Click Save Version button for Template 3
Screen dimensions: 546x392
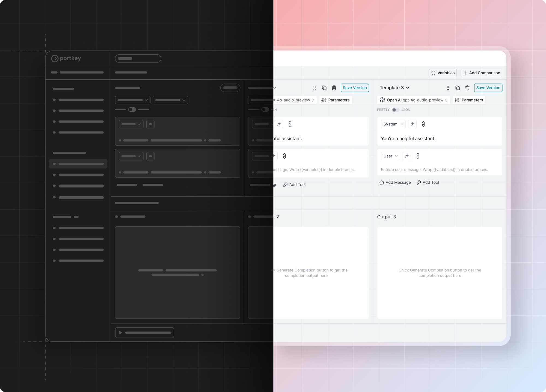(x=488, y=88)
